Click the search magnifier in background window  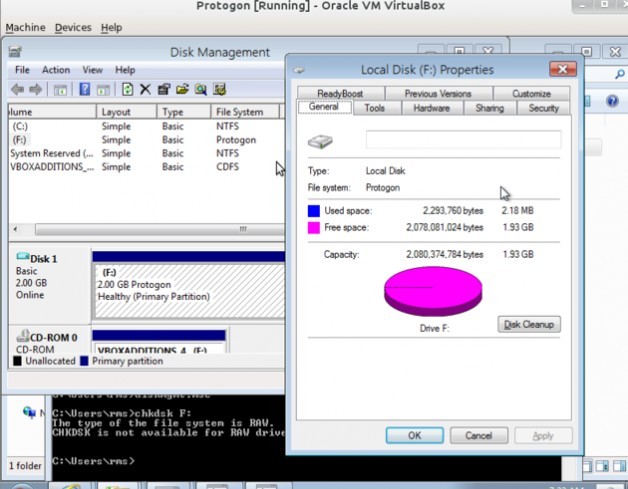tap(620, 74)
